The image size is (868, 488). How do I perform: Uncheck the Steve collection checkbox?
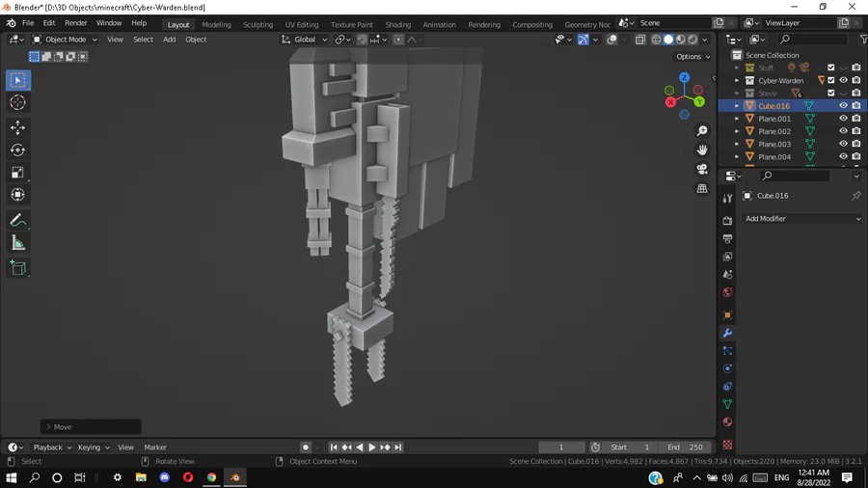click(x=831, y=93)
